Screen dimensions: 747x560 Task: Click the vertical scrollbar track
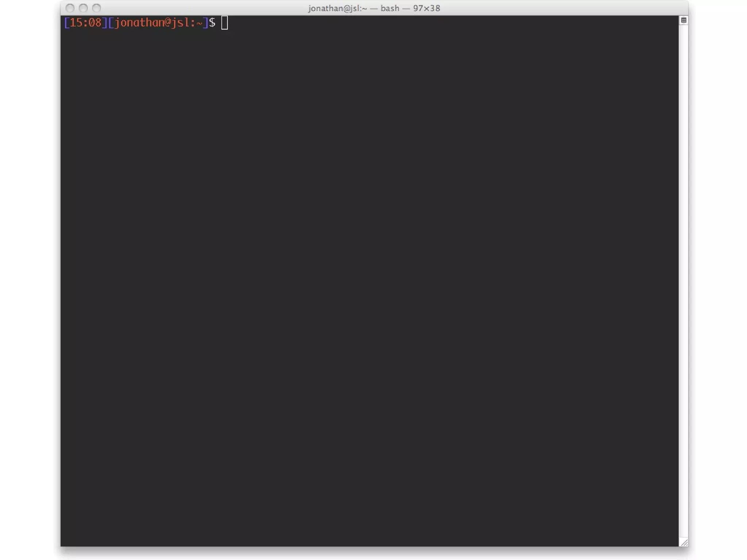pos(683,277)
